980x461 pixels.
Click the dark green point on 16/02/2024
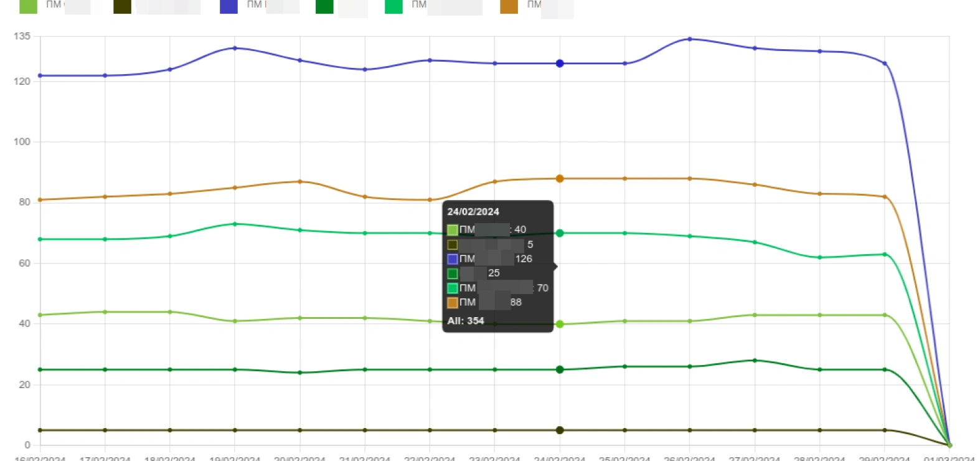[x=40, y=369]
